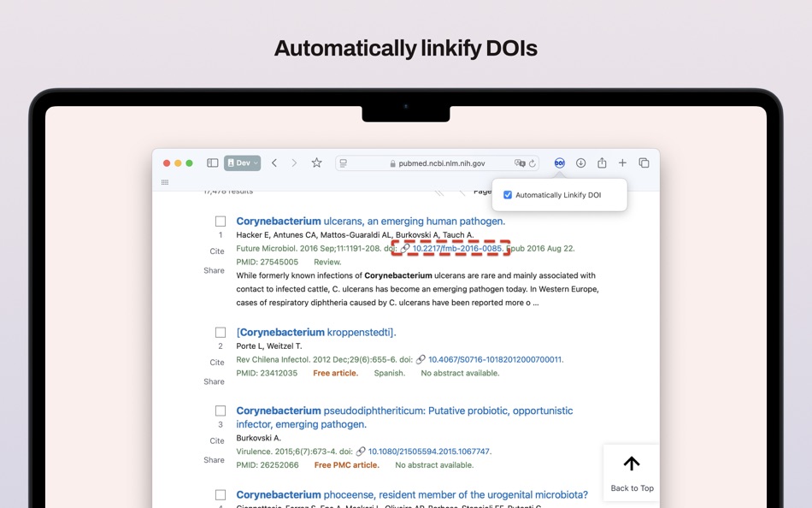This screenshot has height=508, width=812.
Task: Open the DOI extension toolbar icon
Action: 559,162
